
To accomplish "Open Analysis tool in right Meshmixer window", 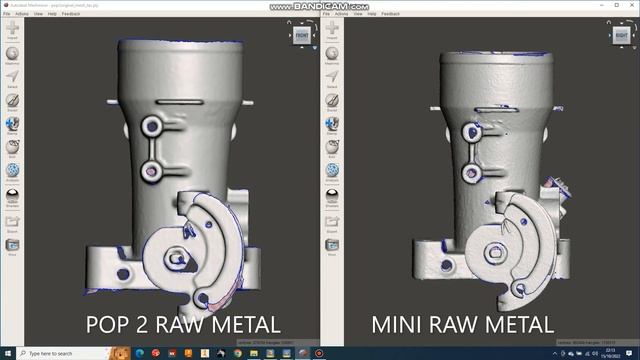I will click(x=332, y=172).
